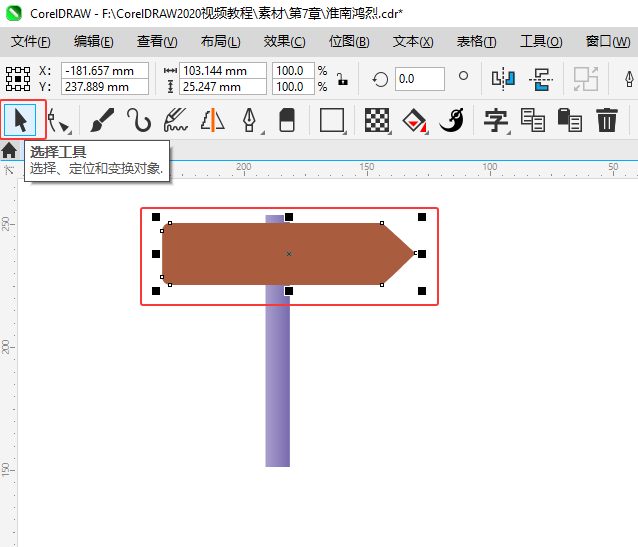
Task: Click the CorelDRAW app logo
Action: 13,13
